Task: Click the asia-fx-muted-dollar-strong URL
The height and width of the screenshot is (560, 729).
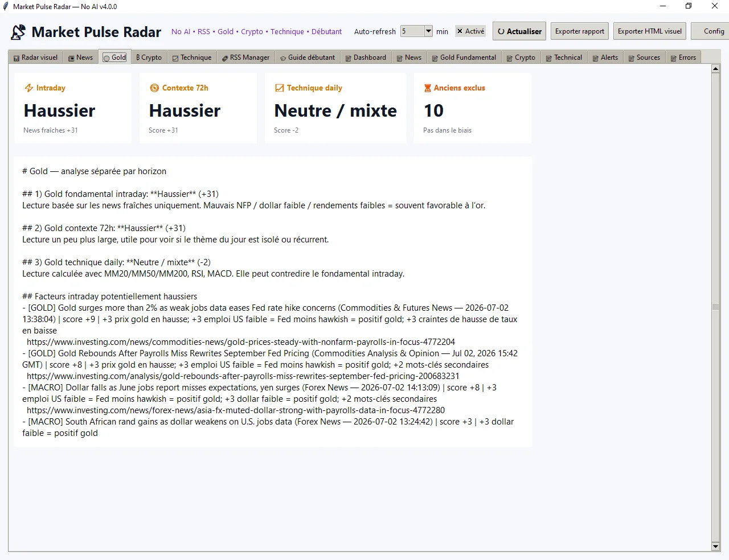Action: 236,410
